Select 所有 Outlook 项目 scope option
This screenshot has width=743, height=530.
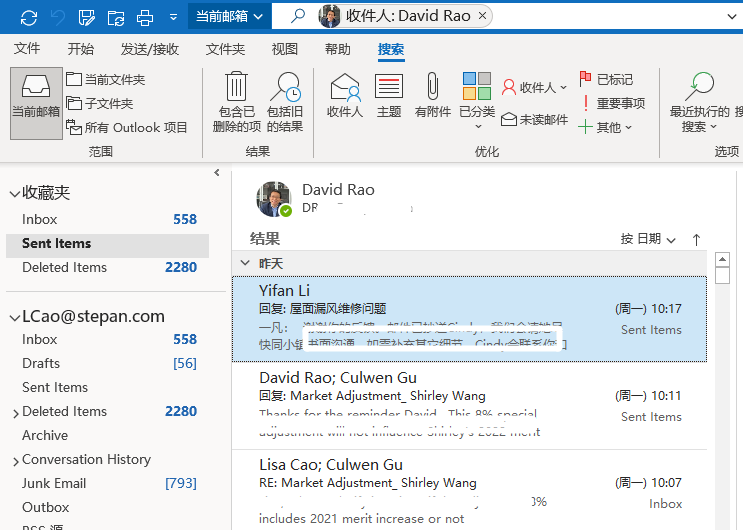(x=127, y=128)
